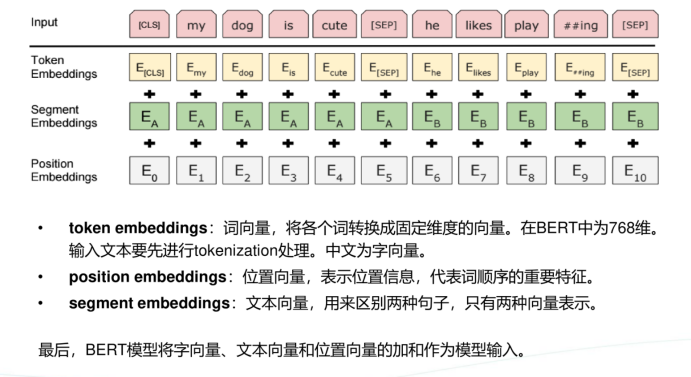
Task: Click the 'cute' input token box
Action: point(334,24)
